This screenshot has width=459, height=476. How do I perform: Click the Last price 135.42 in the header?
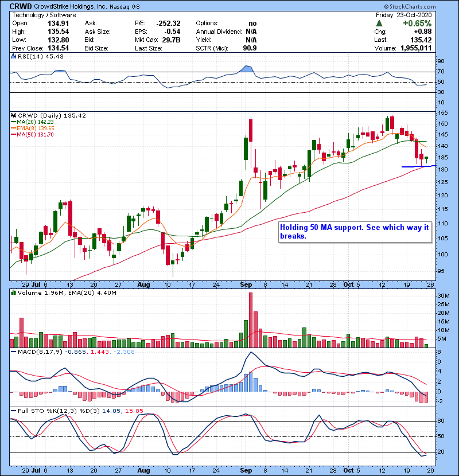[x=421, y=40]
